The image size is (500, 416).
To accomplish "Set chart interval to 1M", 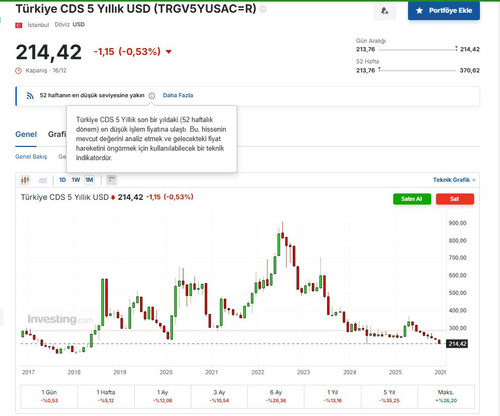I will pos(89,180).
